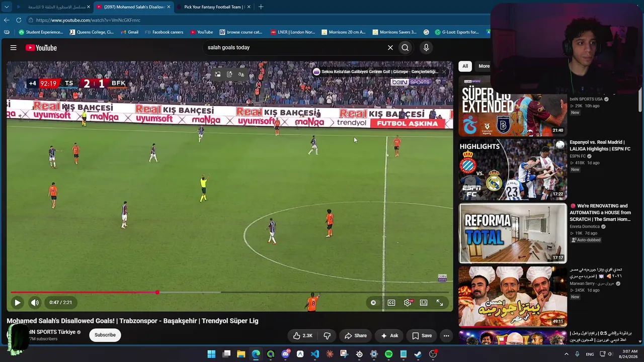Screen dimensions: 644x362
Task: Open the Gmail bookmark
Action: 129,32
